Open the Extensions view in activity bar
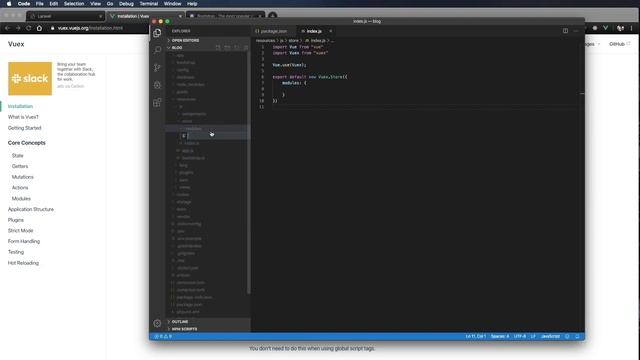 (157, 102)
